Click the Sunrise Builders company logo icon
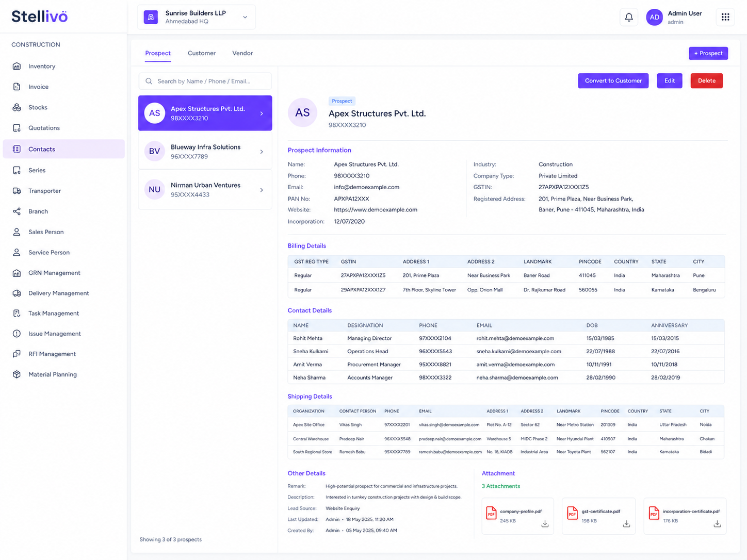Viewport: 747px width, 560px height. pos(151,17)
